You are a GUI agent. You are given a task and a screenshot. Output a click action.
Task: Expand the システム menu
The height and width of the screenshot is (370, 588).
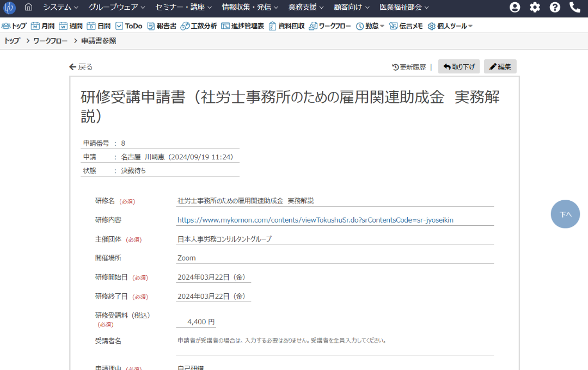tap(60, 7)
